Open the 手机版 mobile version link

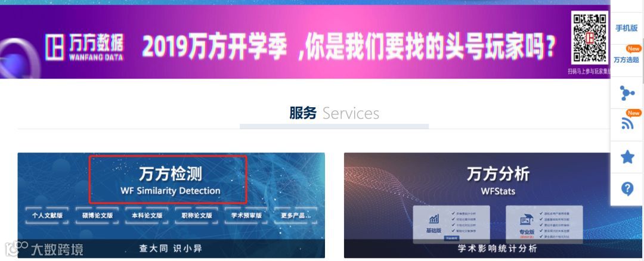626,29
